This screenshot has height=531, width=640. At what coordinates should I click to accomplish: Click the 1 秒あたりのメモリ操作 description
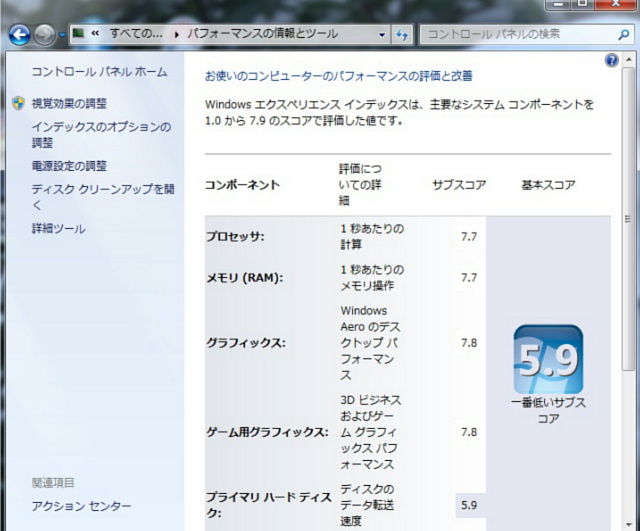tap(372, 278)
